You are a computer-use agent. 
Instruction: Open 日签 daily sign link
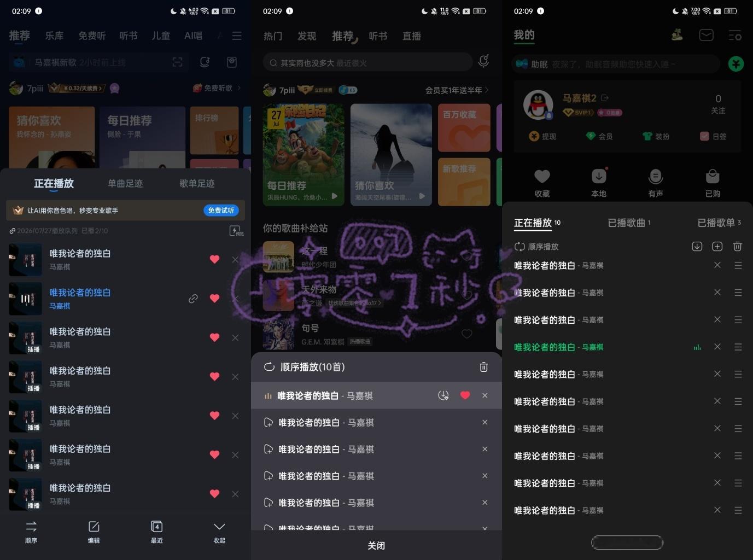coord(713,136)
